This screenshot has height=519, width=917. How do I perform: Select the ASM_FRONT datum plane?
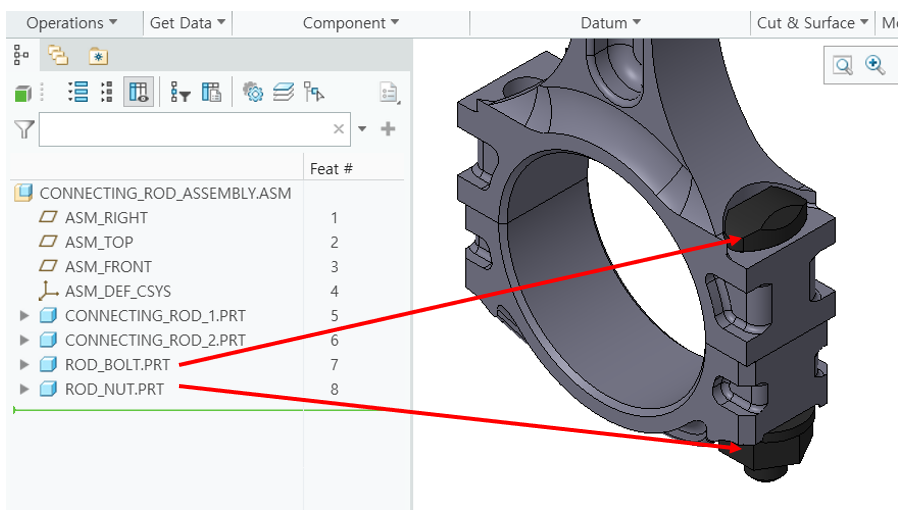point(108,267)
